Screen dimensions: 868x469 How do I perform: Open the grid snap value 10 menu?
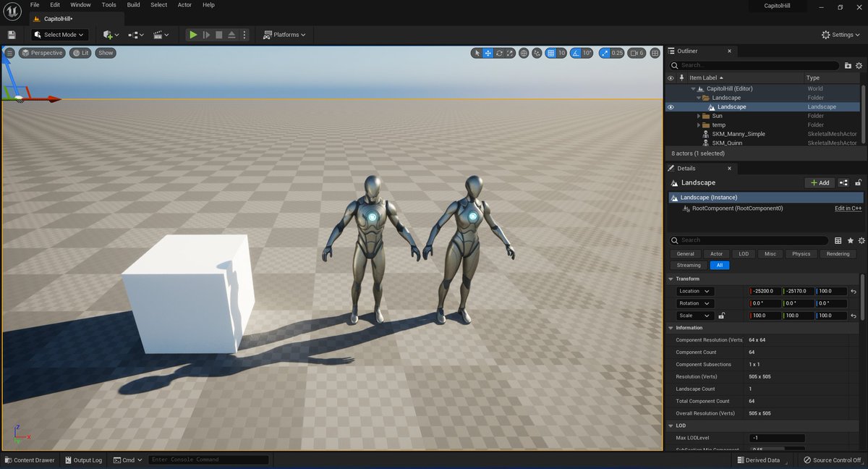point(561,53)
